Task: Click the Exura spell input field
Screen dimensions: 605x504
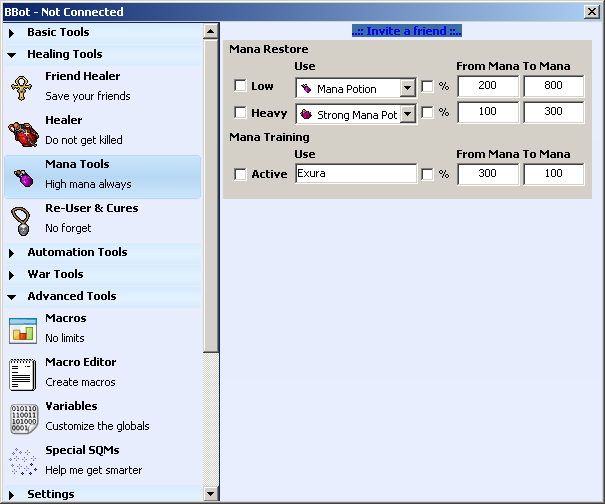Action: (x=356, y=174)
